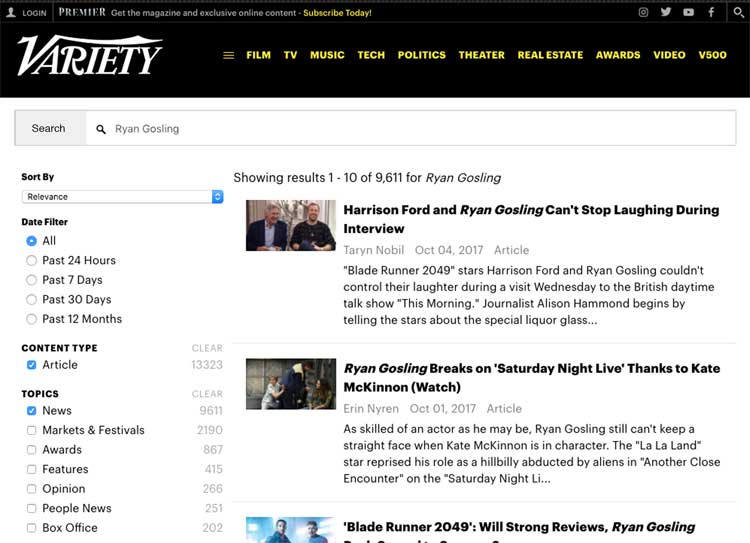Check the Box Office topic checkbox
The image size is (750, 543).
click(32, 528)
